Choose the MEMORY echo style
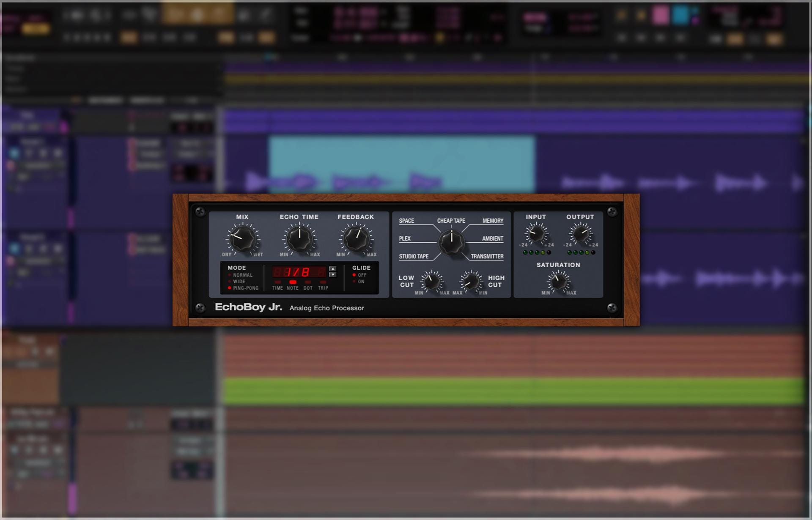The height and width of the screenshot is (520, 812). coord(493,221)
